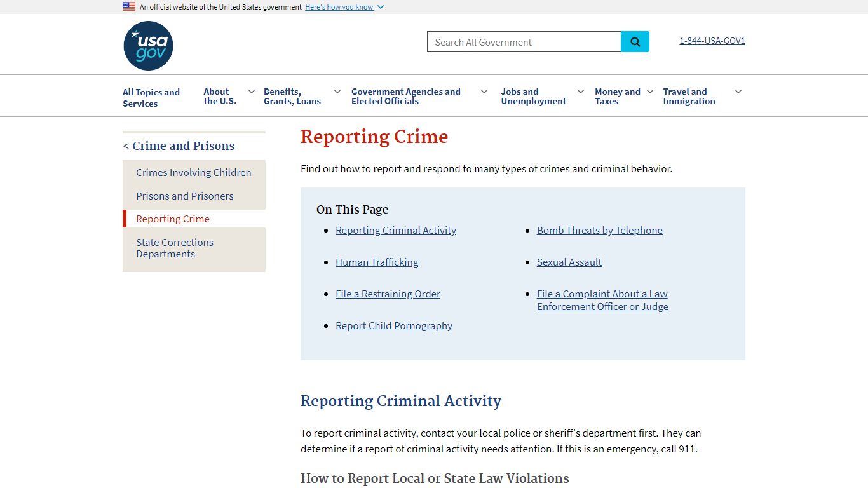The width and height of the screenshot is (868, 488).
Task: Open Benefits, Grants, Loans menu item
Action: click(292, 96)
